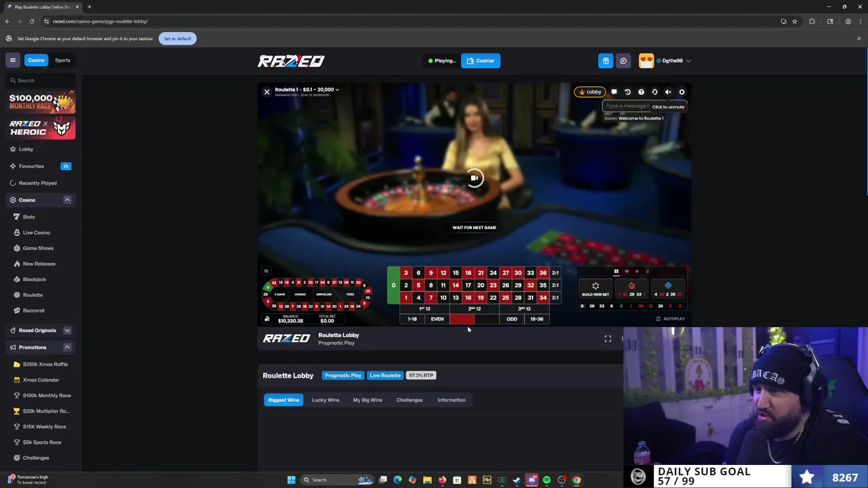Click the video play overlay icon
The width and height of the screenshot is (868, 488).
(475, 178)
